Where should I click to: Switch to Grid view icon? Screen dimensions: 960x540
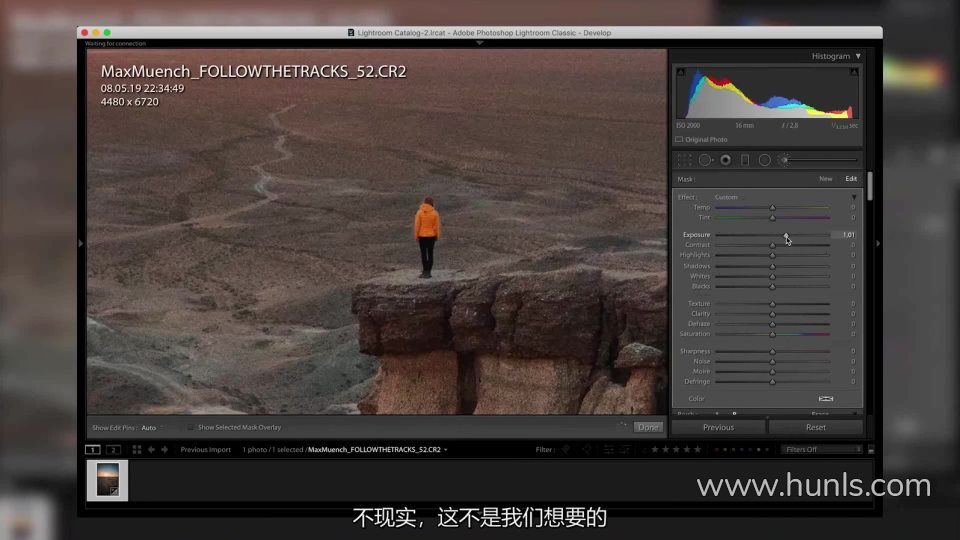(137, 449)
